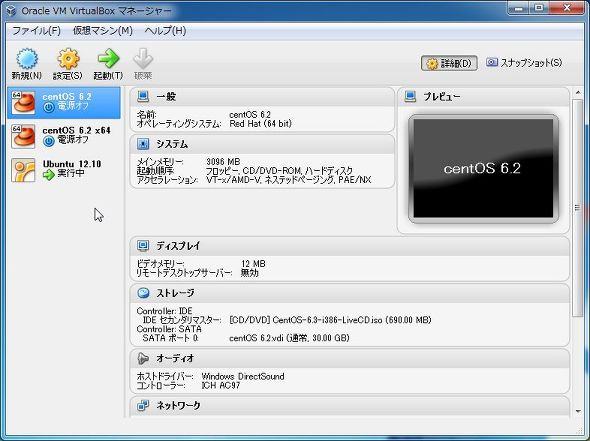Open 設定(S) settings gear icon
Viewport: 590px width, 441px height.
pyautogui.click(x=68, y=59)
